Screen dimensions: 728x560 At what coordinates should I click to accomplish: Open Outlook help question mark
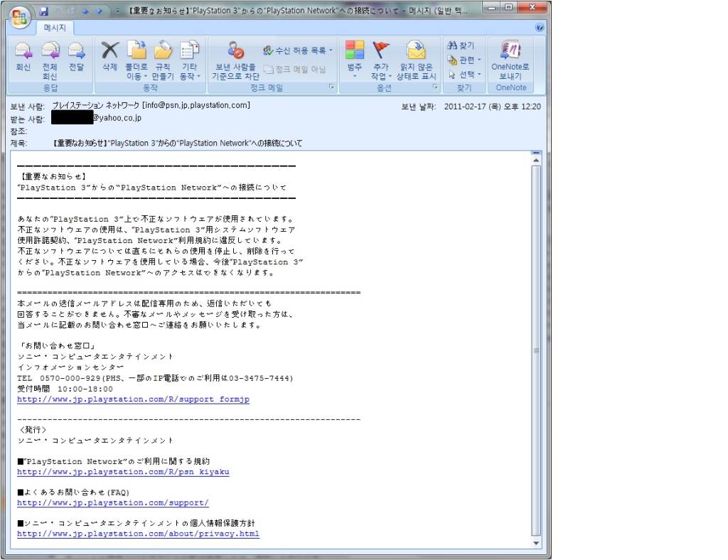540,28
